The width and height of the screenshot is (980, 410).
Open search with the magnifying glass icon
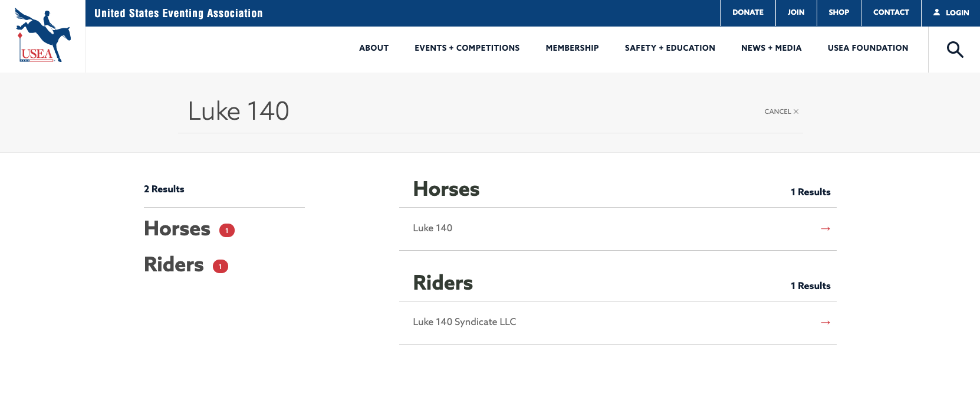(955, 50)
